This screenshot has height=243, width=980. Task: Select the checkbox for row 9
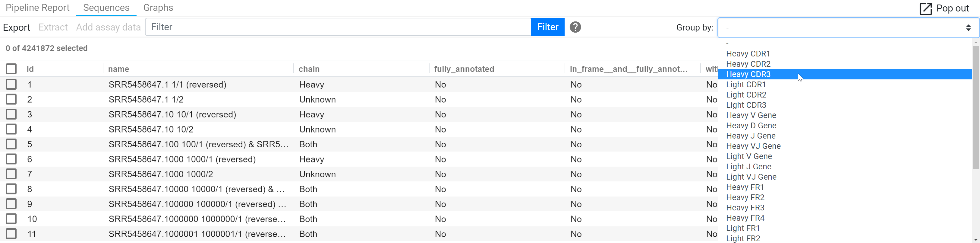[11, 204]
